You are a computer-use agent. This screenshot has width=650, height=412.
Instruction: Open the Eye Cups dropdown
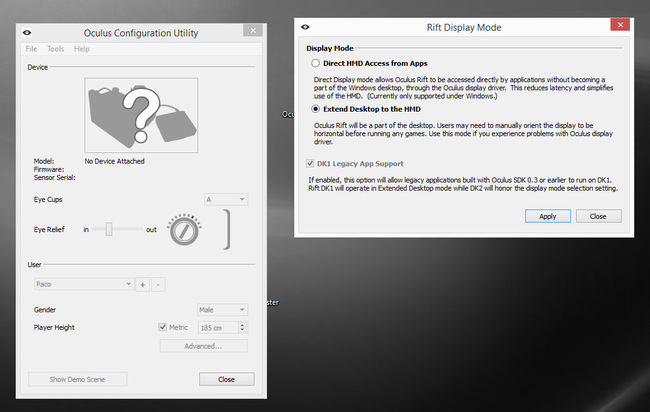pos(226,199)
